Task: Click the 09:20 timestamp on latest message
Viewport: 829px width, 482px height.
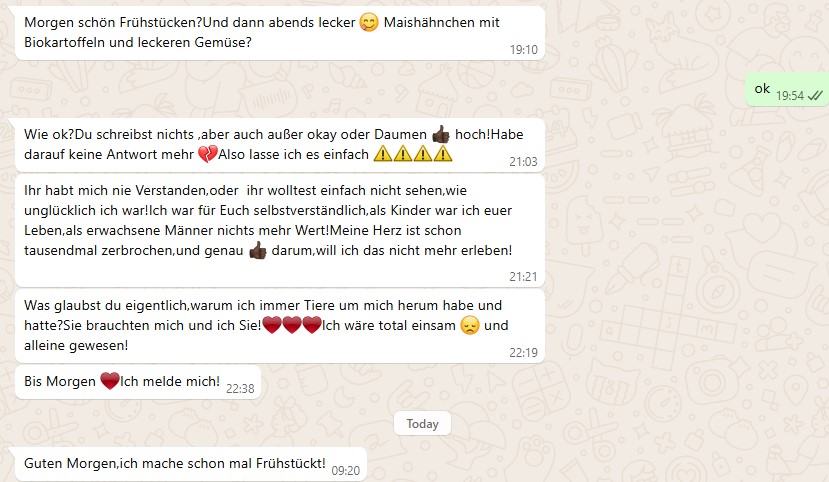Action: (346, 471)
